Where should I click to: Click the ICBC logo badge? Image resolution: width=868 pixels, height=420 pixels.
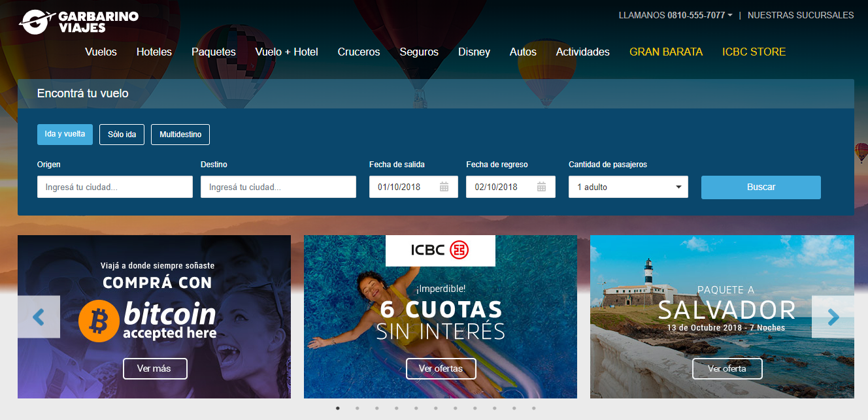pos(441,250)
